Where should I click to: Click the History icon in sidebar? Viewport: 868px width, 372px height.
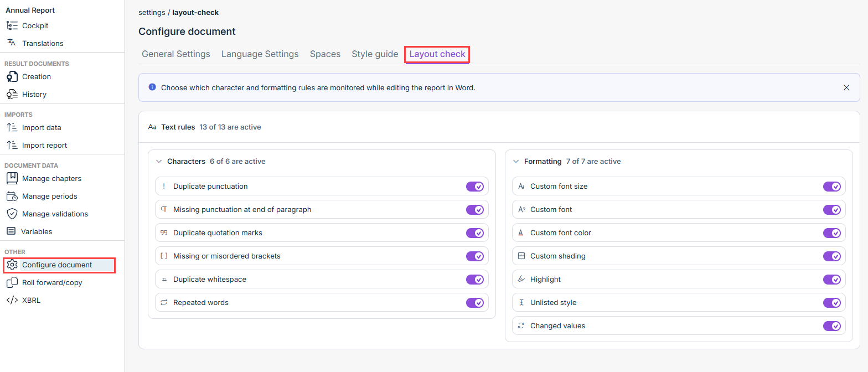12,94
